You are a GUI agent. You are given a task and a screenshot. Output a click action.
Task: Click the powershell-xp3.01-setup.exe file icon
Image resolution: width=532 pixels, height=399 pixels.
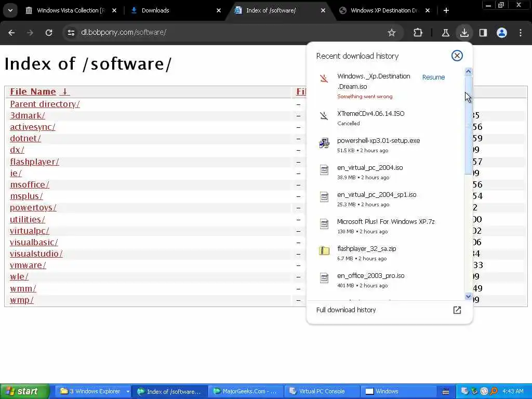click(x=324, y=143)
